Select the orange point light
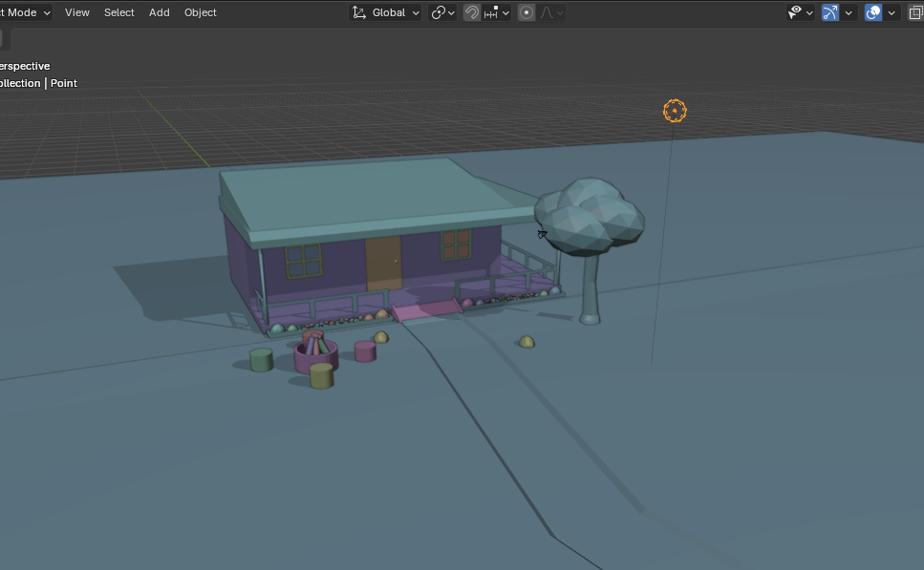 point(675,111)
